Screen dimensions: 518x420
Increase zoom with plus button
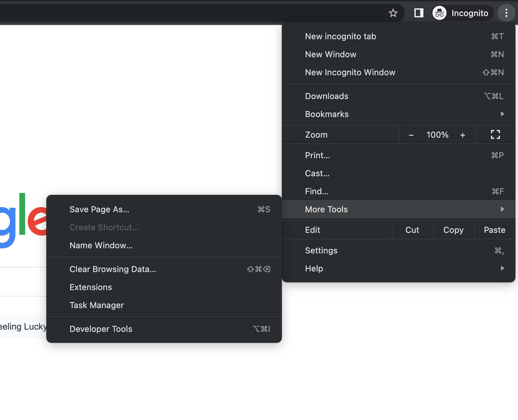[x=463, y=135]
